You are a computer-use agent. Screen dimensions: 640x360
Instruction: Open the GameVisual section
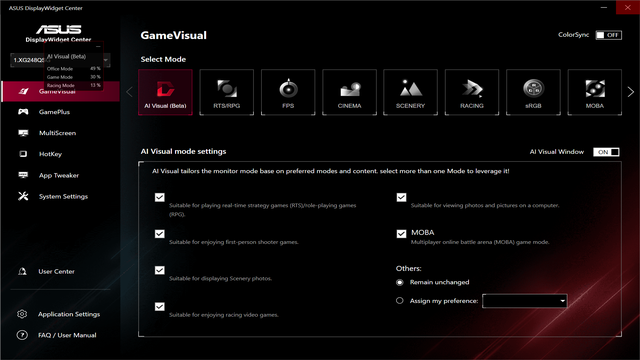[x=60, y=91]
